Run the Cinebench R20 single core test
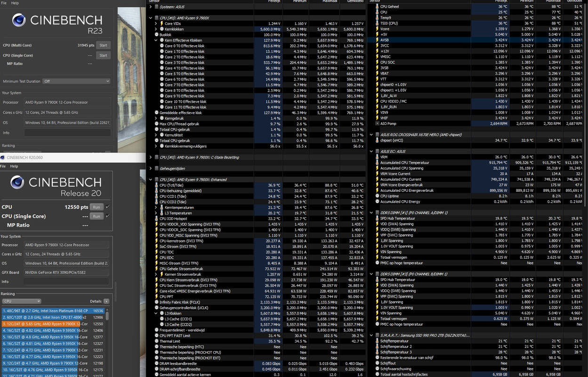 click(x=96, y=216)
